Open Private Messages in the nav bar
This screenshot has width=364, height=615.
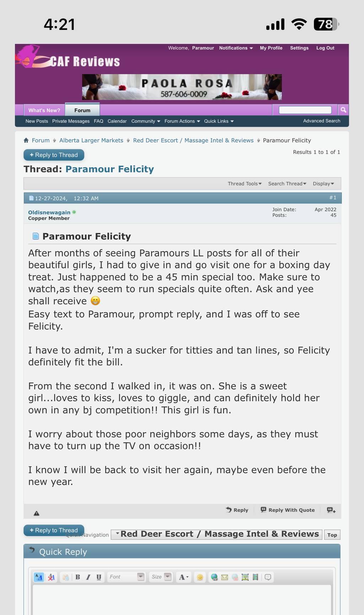pos(71,121)
